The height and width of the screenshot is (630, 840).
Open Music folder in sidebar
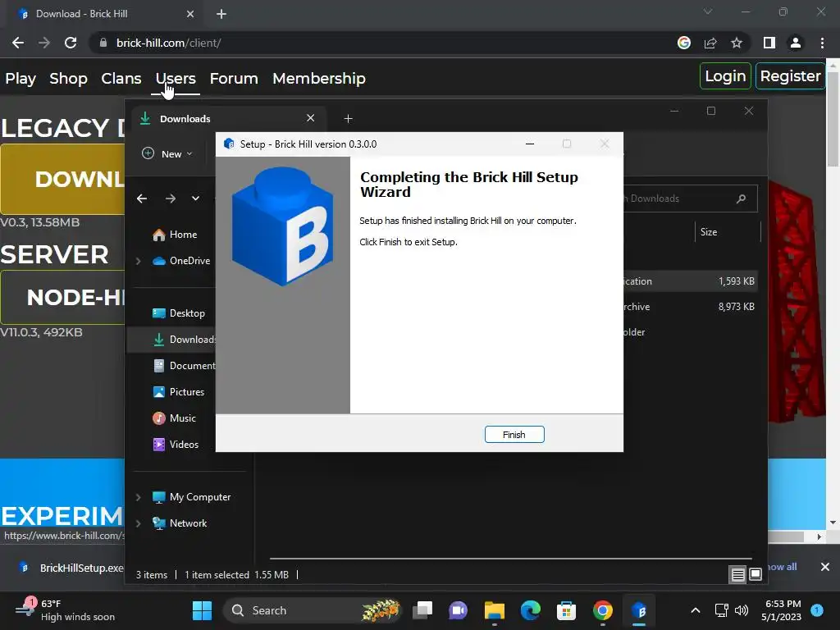click(174, 418)
